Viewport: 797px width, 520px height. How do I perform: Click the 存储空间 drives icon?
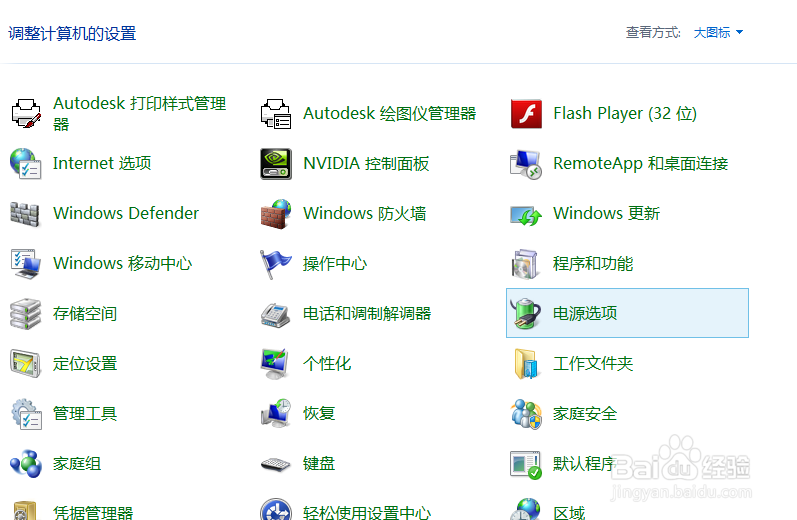(x=25, y=314)
